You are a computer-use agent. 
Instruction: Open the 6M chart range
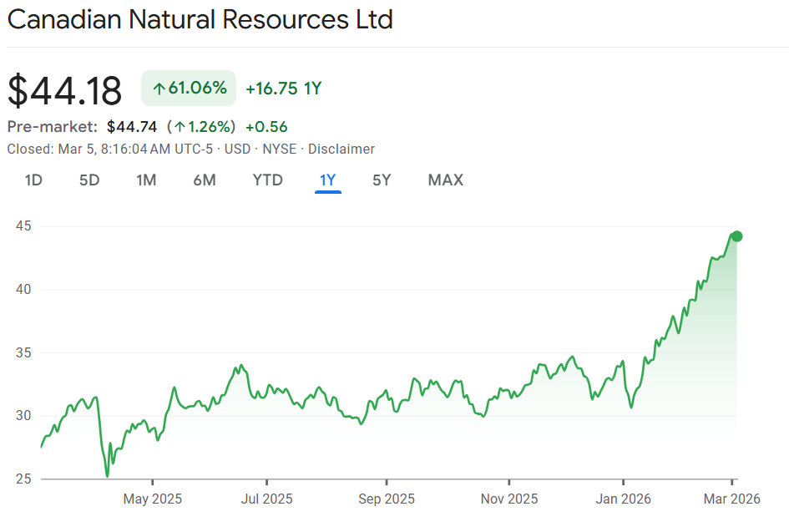click(204, 180)
